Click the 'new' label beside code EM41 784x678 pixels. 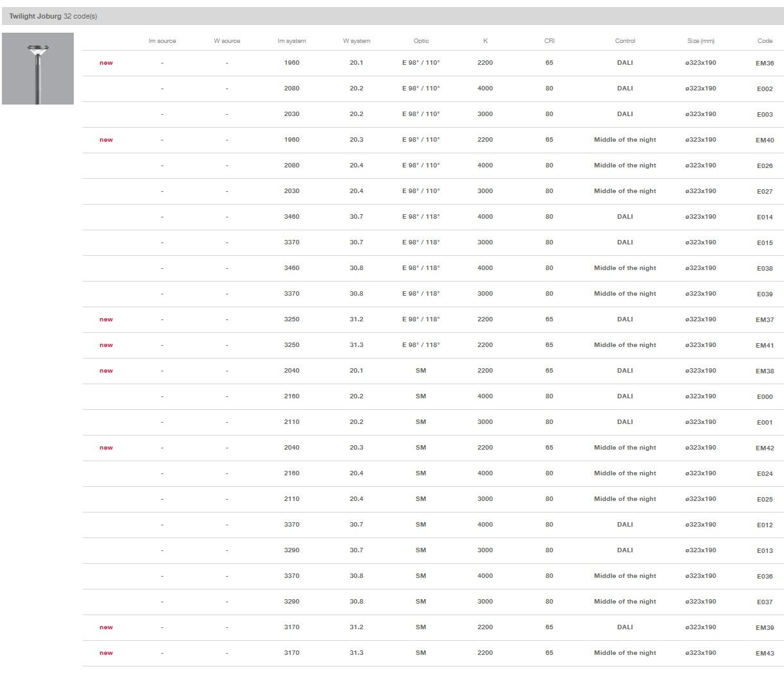(x=106, y=345)
